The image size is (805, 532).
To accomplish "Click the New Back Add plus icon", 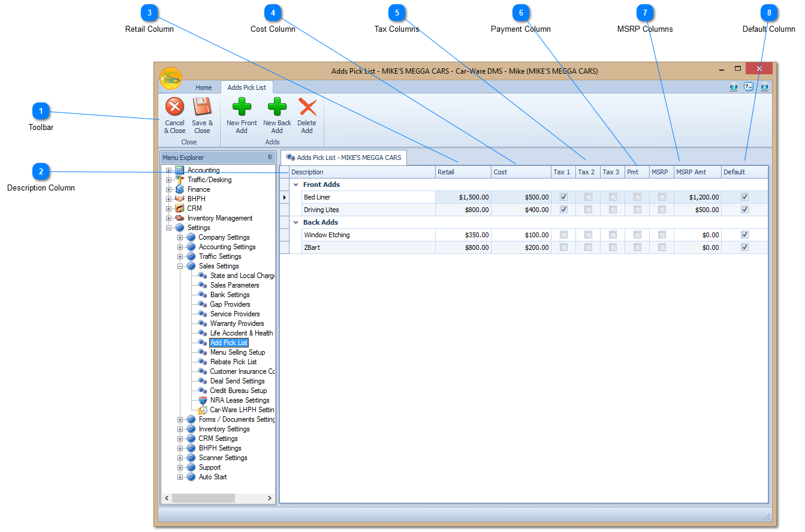I will click(x=277, y=107).
